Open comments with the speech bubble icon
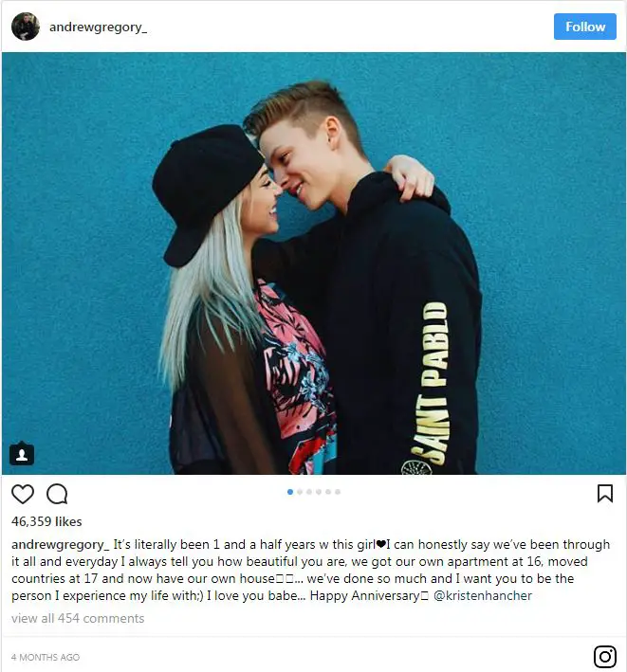 point(57,494)
